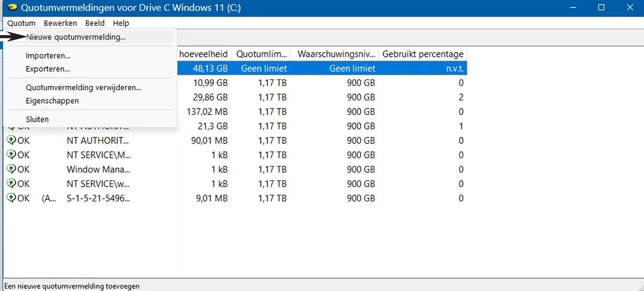Click the 1,17 TB limit in 10,99 GB row

pos(272,83)
